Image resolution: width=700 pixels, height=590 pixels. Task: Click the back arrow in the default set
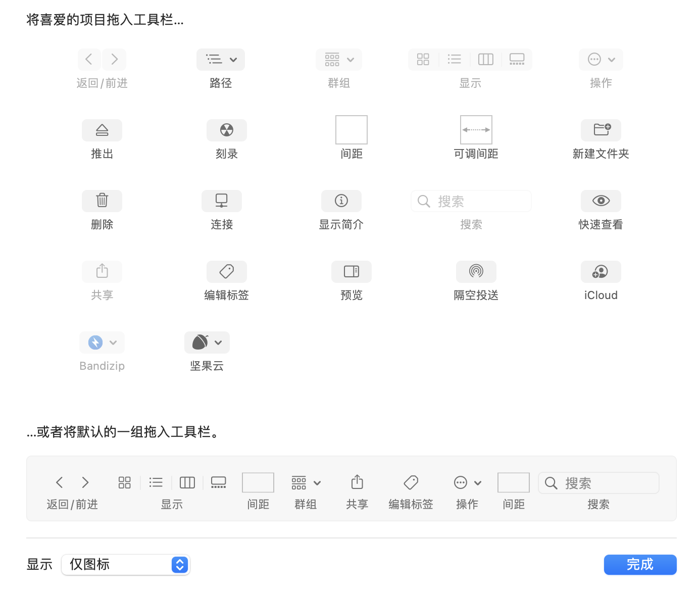click(x=60, y=482)
